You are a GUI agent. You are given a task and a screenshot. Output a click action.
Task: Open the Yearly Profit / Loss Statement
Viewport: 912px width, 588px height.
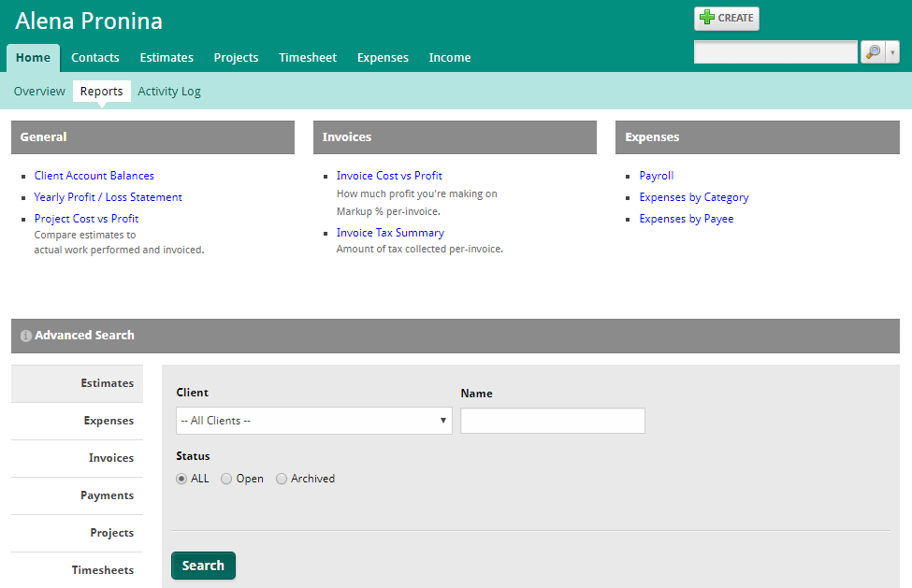(108, 197)
